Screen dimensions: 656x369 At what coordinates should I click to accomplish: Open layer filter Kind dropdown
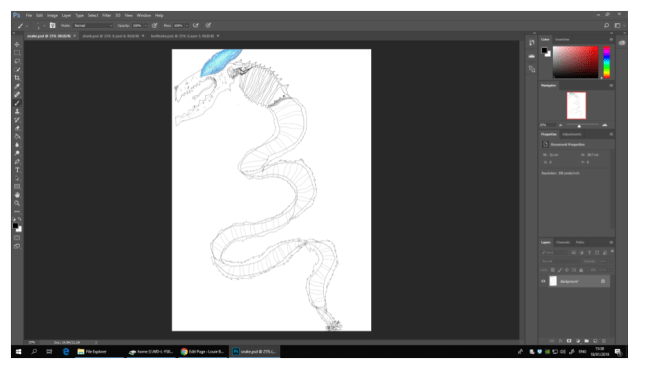tap(554, 253)
